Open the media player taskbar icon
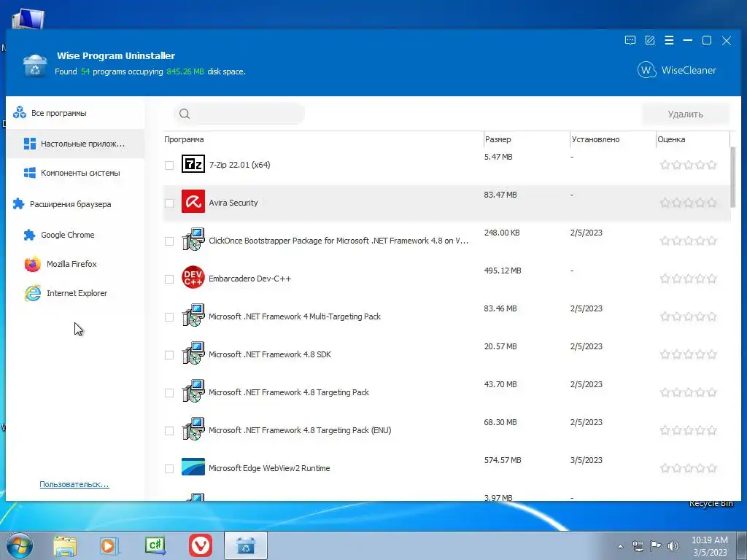The width and height of the screenshot is (747, 560). tap(109, 545)
